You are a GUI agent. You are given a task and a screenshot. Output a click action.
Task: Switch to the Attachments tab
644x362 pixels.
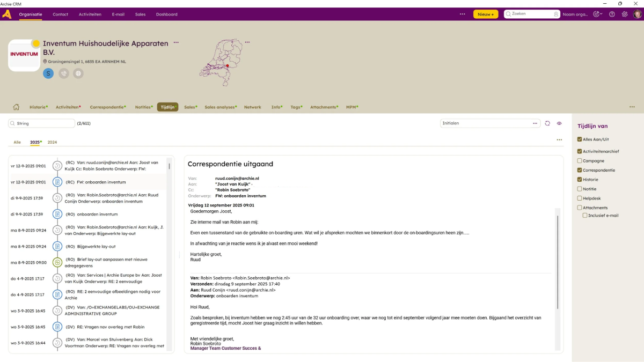[324, 107]
